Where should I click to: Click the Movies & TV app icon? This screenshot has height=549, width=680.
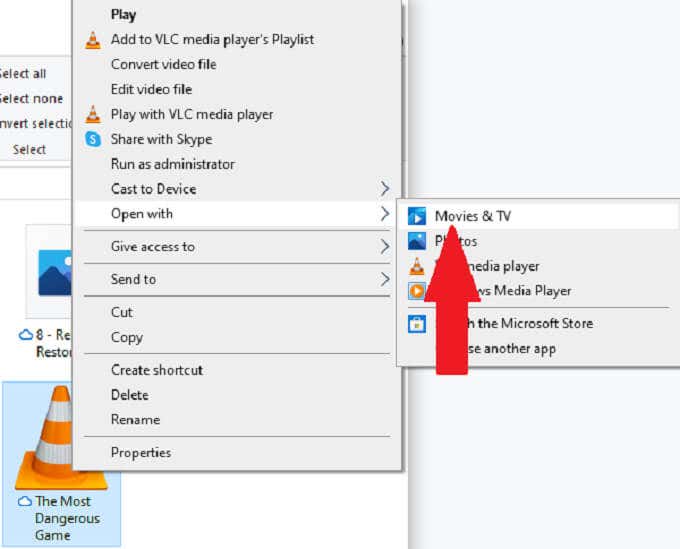[x=417, y=216]
